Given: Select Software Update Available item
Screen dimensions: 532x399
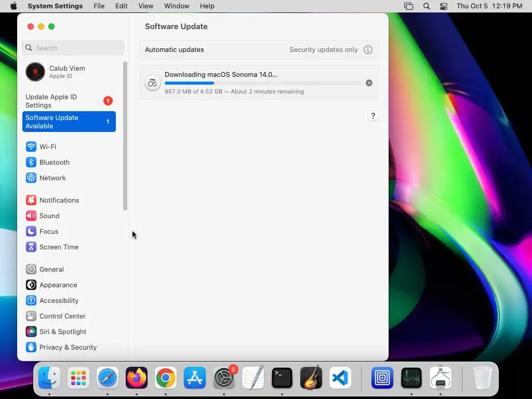Looking at the screenshot, I should click(69, 122).
